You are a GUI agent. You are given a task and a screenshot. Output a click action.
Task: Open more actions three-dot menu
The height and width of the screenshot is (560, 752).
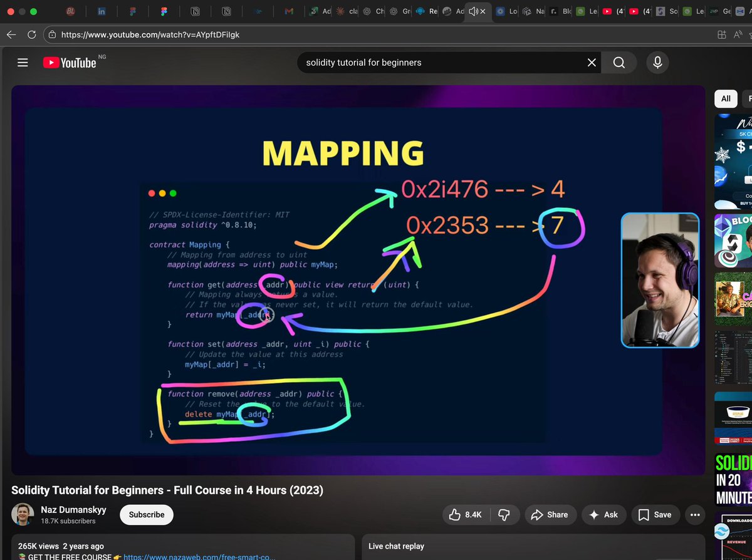point(694,515)
